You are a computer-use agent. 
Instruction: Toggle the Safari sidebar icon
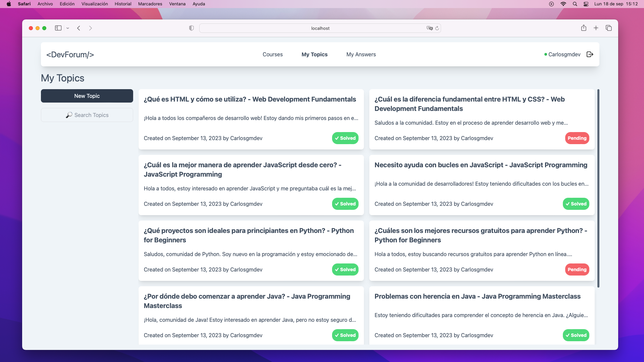pos(58,28)
